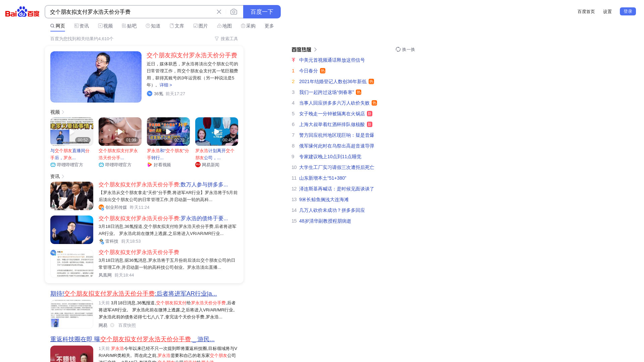Open news 数万人参与拼多多 headline
The image size is (644, 362).
coord(163,185)
